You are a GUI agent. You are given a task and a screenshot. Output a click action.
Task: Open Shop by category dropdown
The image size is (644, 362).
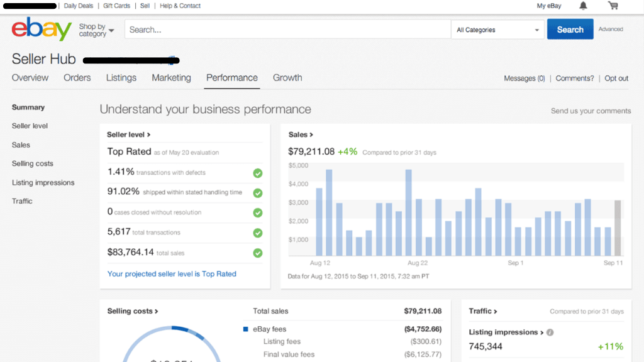pyautogui.click(x=96, y=30)
